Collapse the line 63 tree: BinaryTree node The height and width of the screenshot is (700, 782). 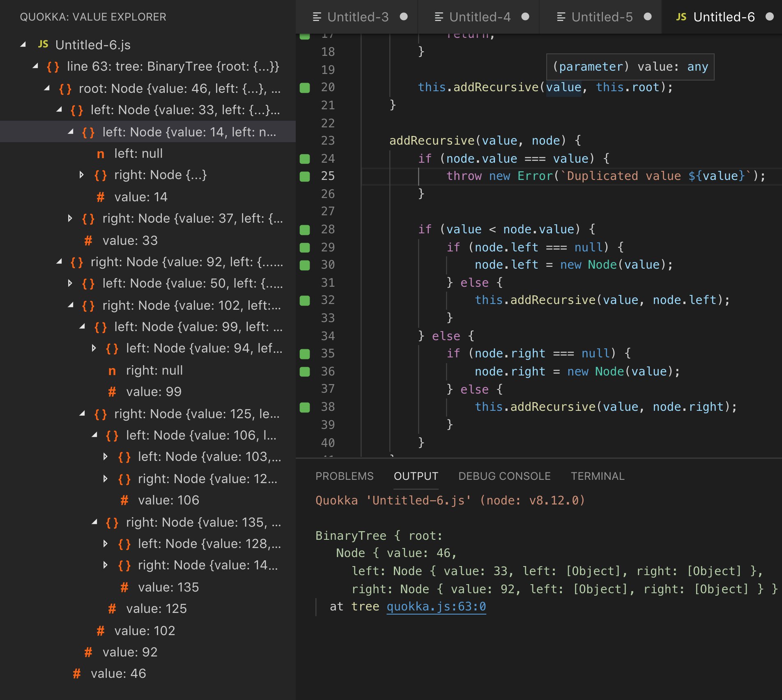click(35, 66)
